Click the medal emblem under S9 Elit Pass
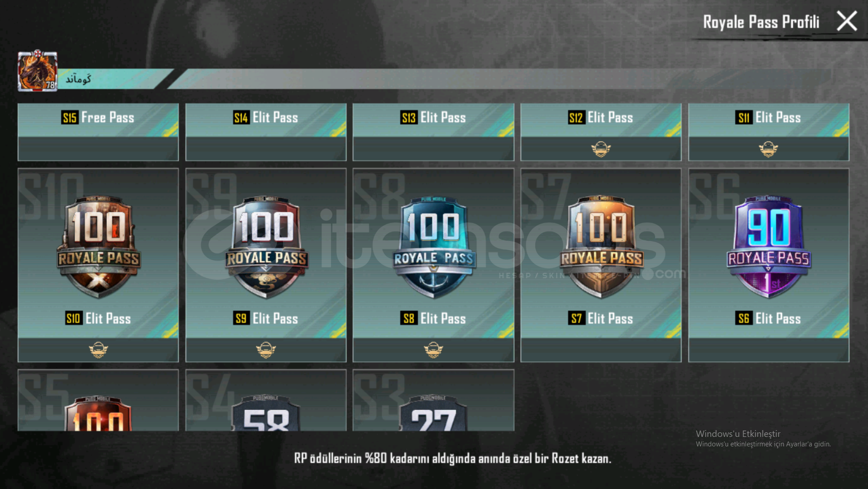Viewport: 868px width, 489px height. pos(266,350)
